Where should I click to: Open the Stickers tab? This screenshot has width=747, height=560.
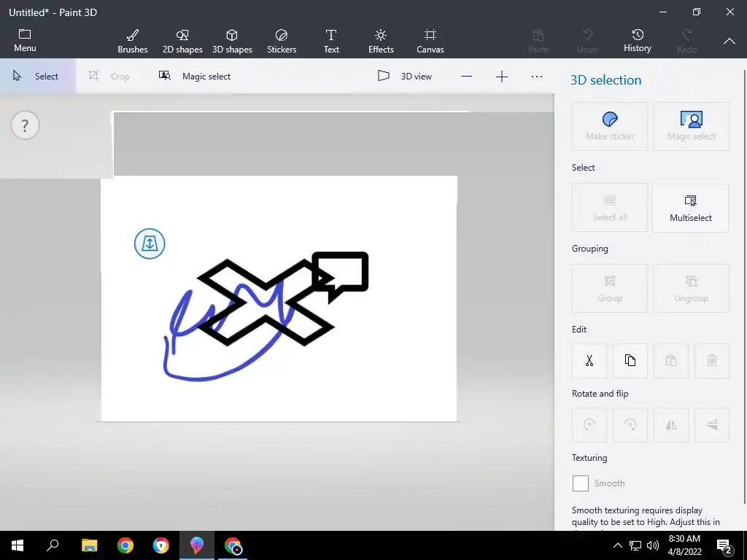point(282,42)
